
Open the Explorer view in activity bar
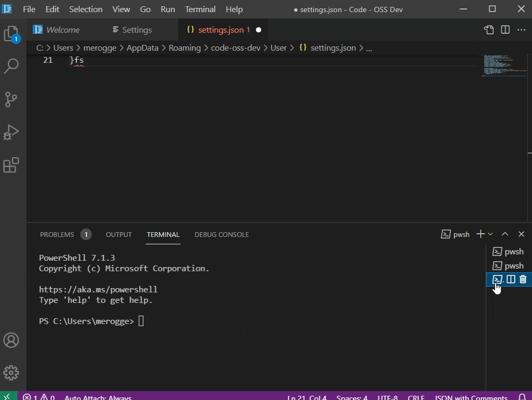12,34
